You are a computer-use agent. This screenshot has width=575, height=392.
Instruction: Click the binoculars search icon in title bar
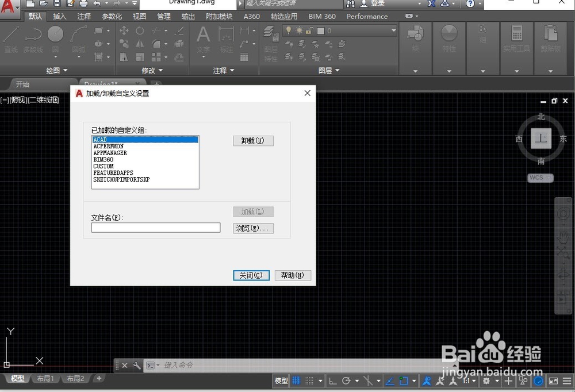tap(351, 3)
